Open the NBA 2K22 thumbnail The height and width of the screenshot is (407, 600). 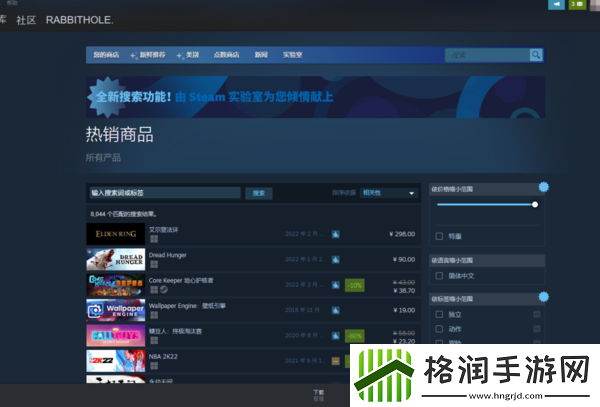coord(116,361)
